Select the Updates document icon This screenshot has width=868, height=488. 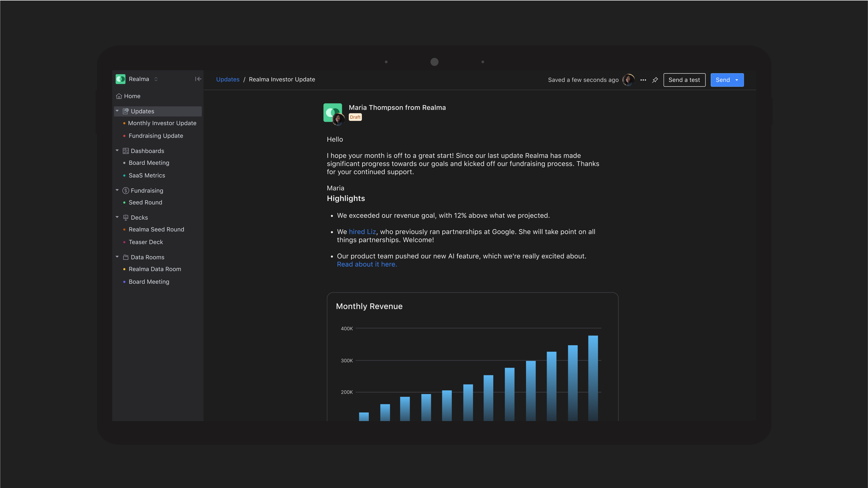coord(126,111)
